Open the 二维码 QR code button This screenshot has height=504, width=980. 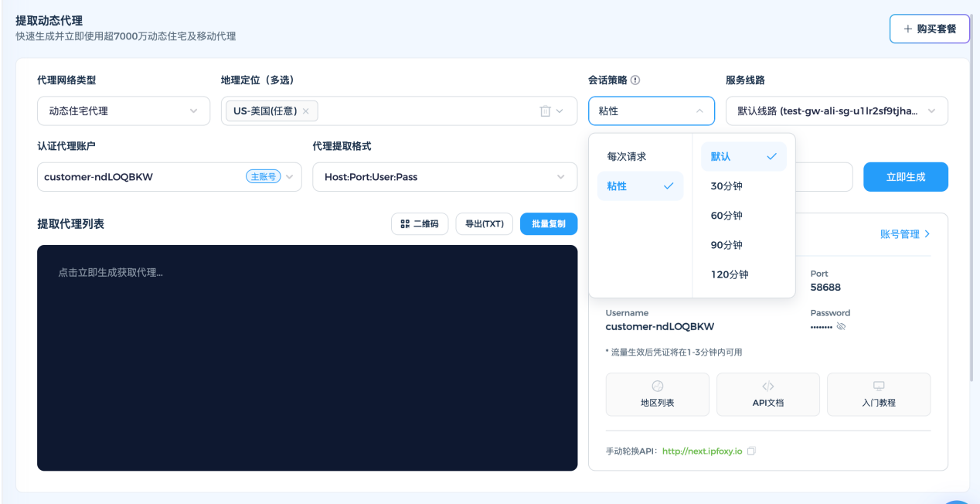(x=420, y=224)
